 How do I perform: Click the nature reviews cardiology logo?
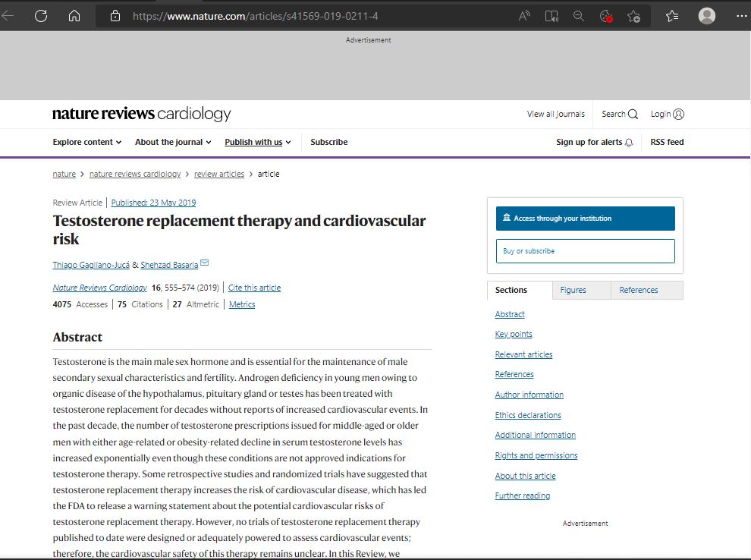(x=142, y=114)
